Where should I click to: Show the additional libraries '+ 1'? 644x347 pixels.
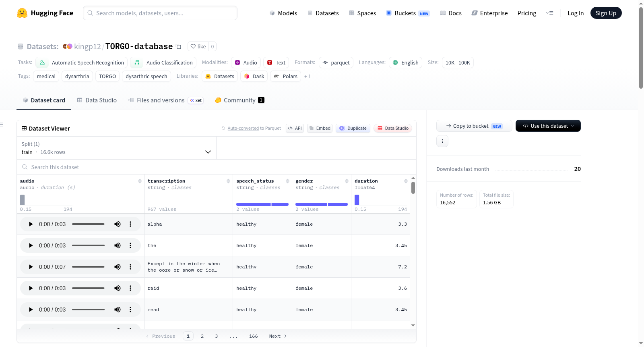click(308, 77)
